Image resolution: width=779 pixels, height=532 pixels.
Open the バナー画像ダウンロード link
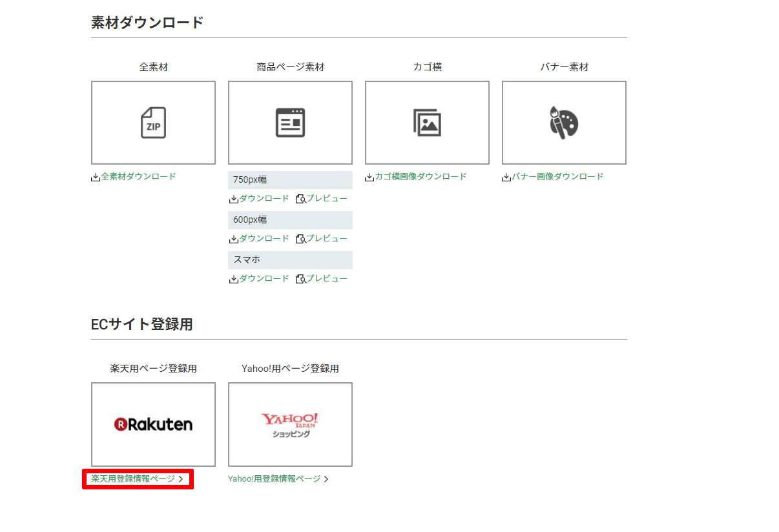click(x=553, y=176)
